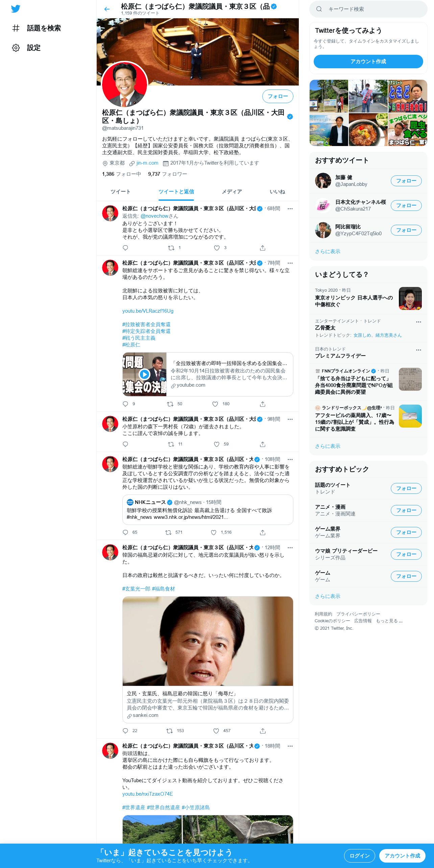This screenshot has width=434, height=868.
Task: Click the ログイン button in banner
Action: click(359, 856)
